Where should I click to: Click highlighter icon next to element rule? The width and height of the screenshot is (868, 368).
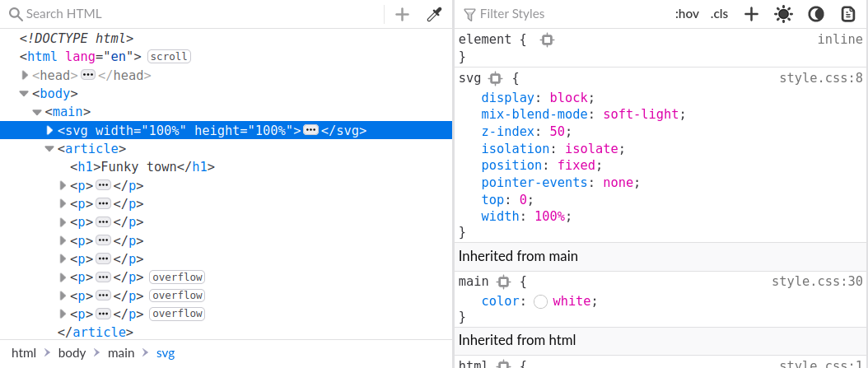pos(547,40)
